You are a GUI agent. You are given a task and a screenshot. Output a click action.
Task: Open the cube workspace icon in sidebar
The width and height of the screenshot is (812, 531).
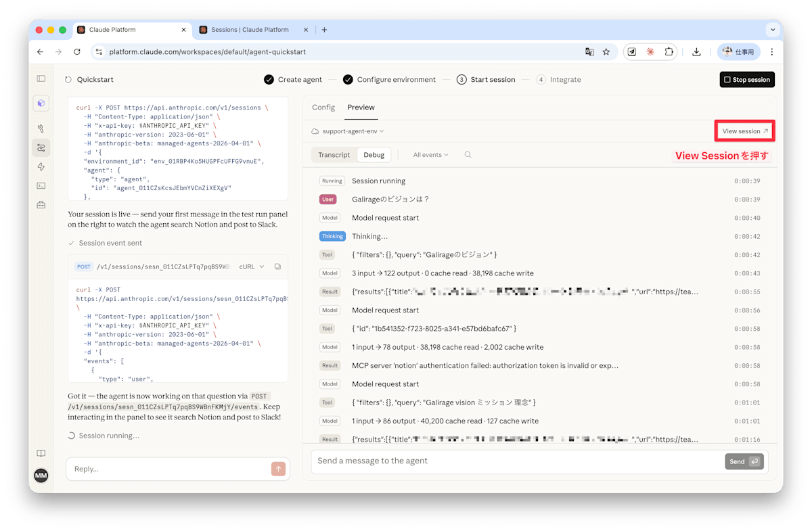(41, 103)
